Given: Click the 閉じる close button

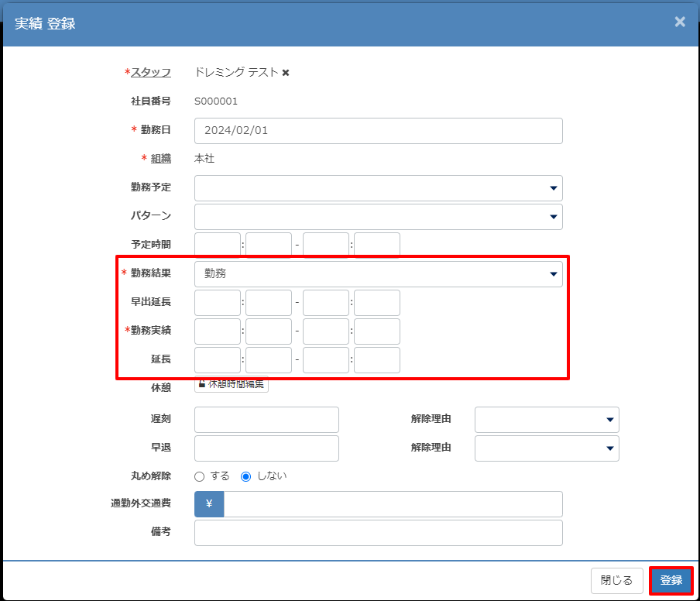Looking at the screenshot, I should [616, 580].
